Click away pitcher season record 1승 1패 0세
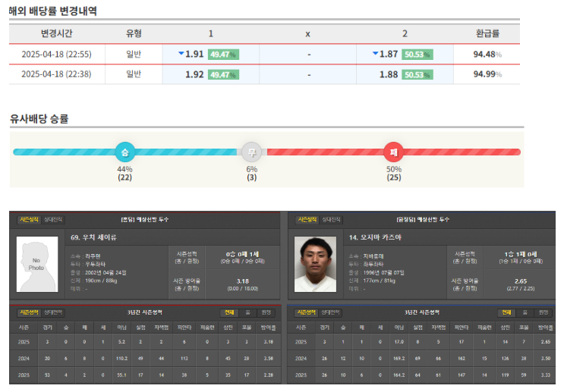564x392 pixels. coord(521,254)
